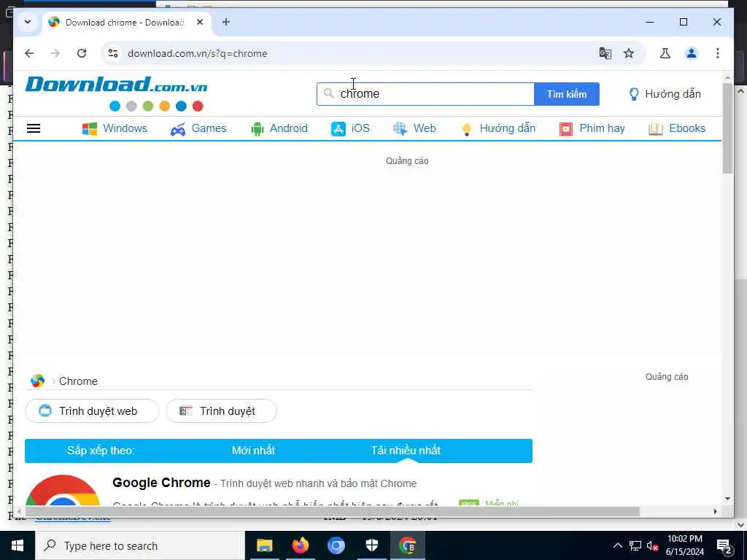Click the taskbar search box
This screenshot has width=747, height=560.
pos(140,545)
